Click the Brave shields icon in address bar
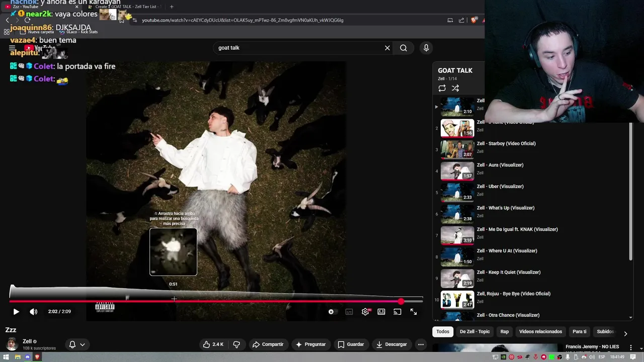 click(x=474, y=20)
